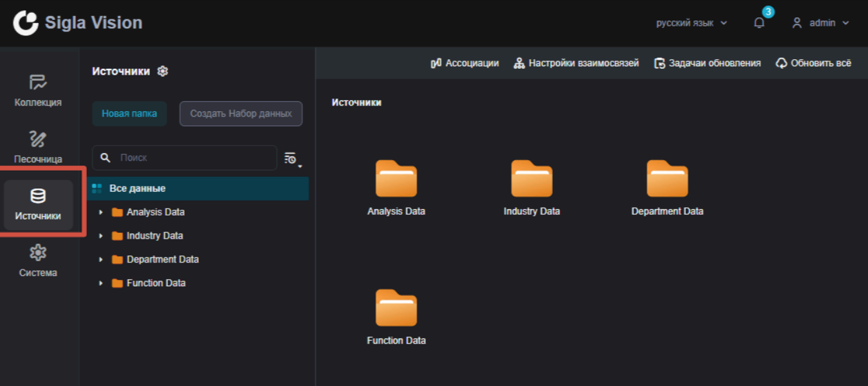Image resolution: width=868 pixels, height=386 pixels.
Task: Open Настройки взаимосвязей settings
Action: point(577,63)
